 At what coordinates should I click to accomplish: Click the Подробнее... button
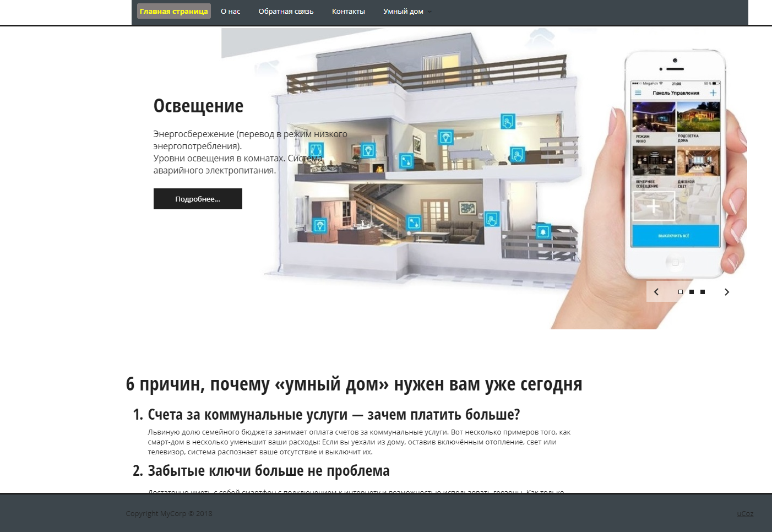[198, 199]
